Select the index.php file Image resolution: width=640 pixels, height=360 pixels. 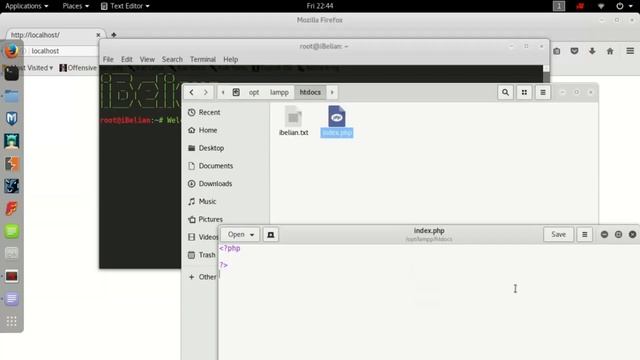tap(337, 121)
